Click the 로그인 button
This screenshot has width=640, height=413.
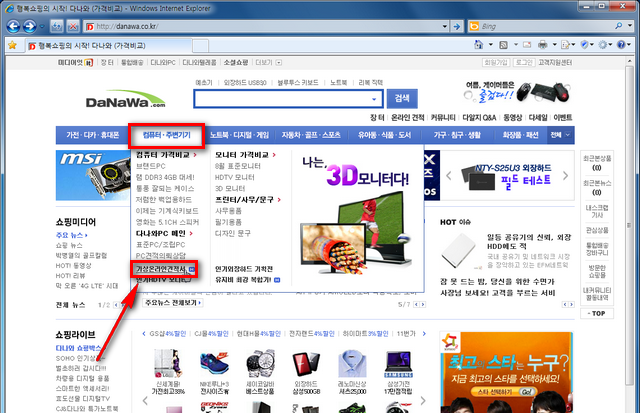524,62
